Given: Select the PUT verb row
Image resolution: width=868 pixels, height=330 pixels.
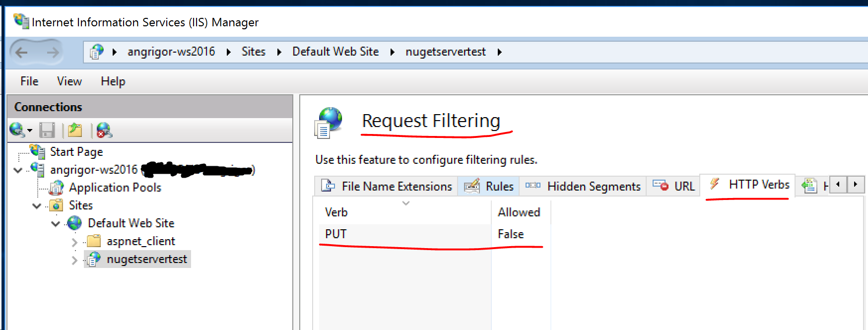Looking at the screenshot, I should (x=432, y=234).
